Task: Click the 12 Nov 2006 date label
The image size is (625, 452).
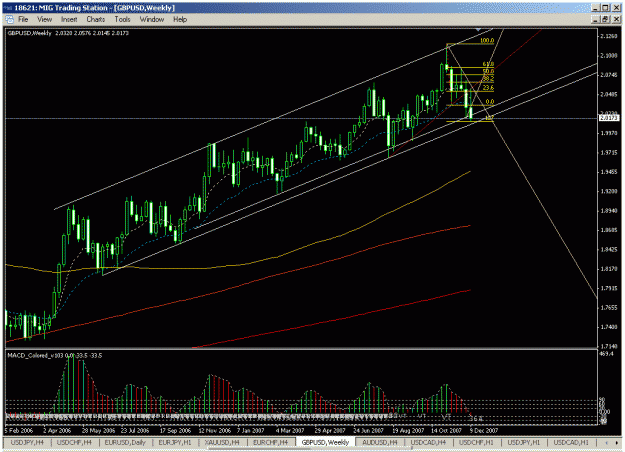Action: (214, 430)
